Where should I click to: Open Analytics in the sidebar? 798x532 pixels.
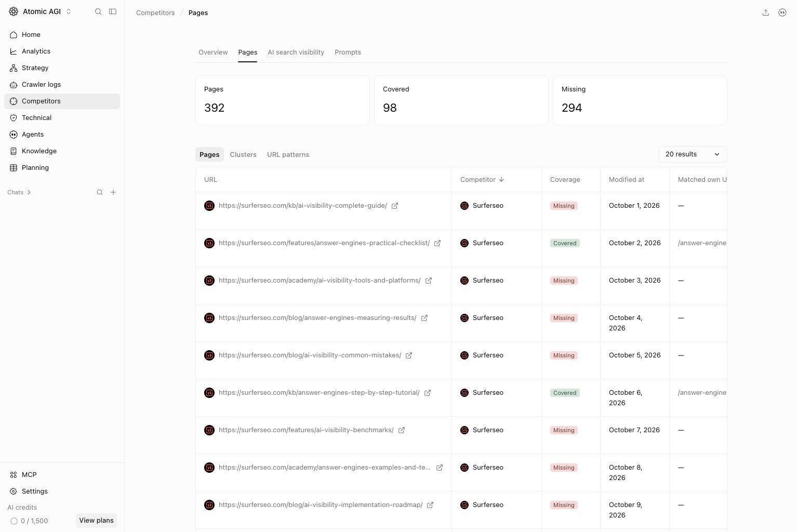coord(62,51)
